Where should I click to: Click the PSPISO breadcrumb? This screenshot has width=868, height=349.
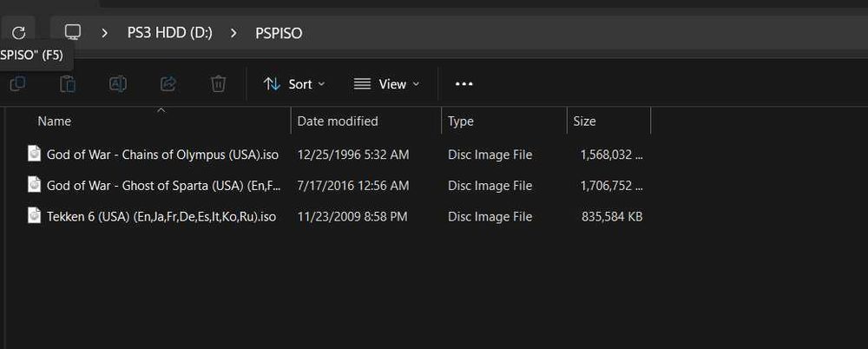[x=279, y=33]
